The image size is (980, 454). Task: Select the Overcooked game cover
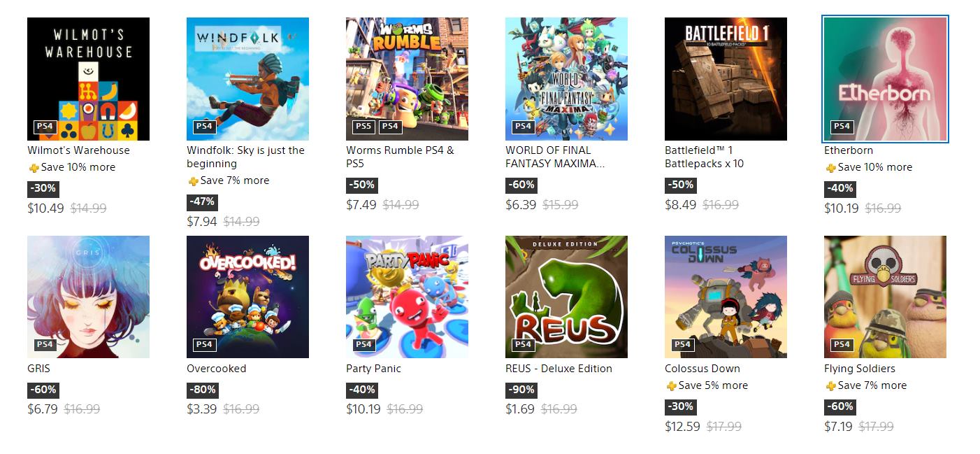247,297
